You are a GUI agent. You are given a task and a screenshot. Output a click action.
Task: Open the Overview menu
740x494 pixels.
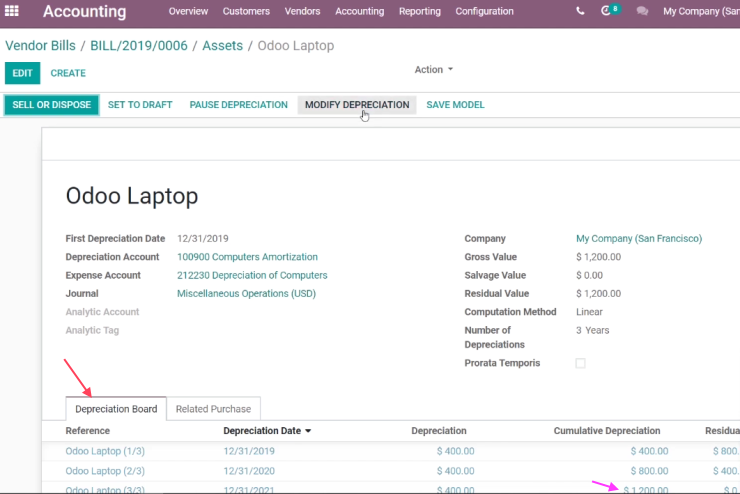point(188,11)
